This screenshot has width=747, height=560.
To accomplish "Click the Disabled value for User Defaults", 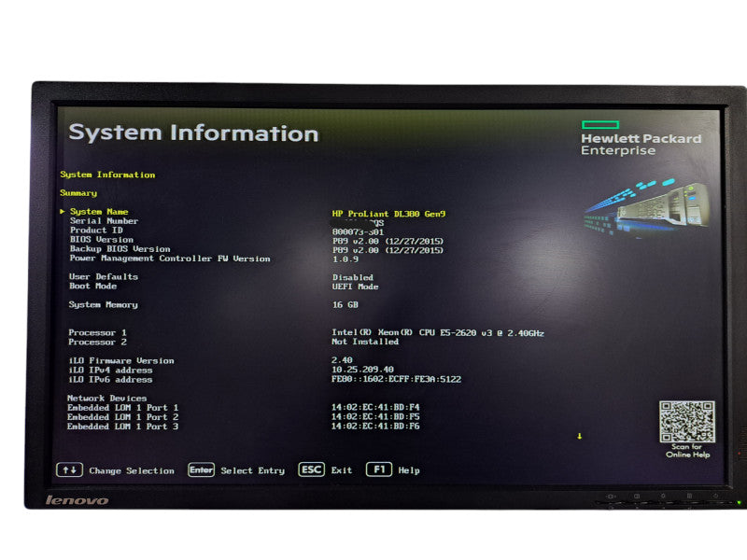I will [353, 277].
